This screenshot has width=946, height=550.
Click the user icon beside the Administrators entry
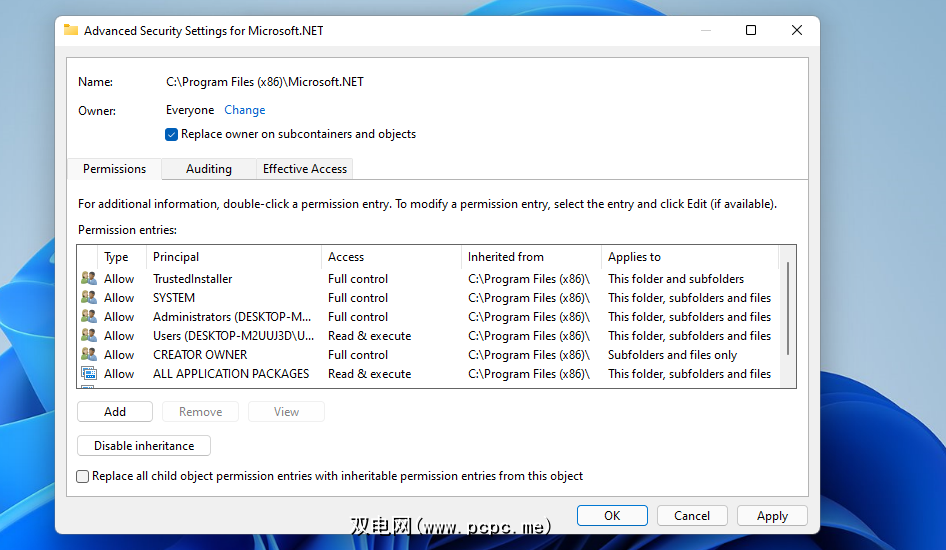point(89,316)
